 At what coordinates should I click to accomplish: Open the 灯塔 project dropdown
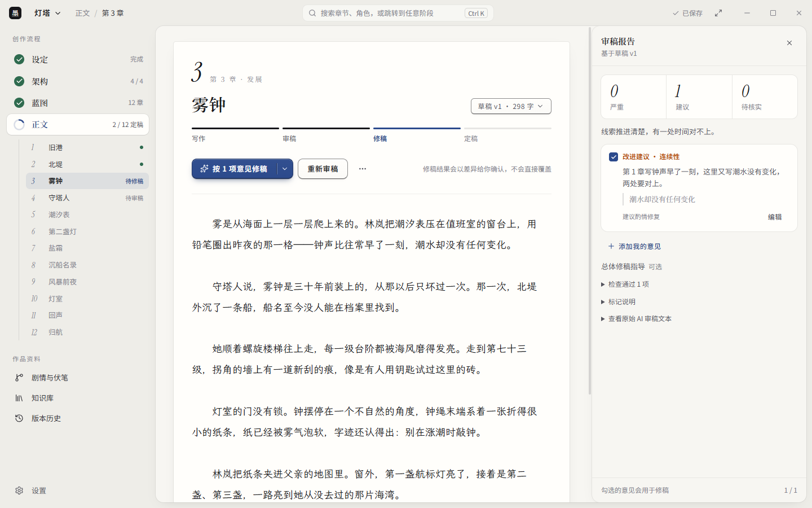[x=47, y=13]
